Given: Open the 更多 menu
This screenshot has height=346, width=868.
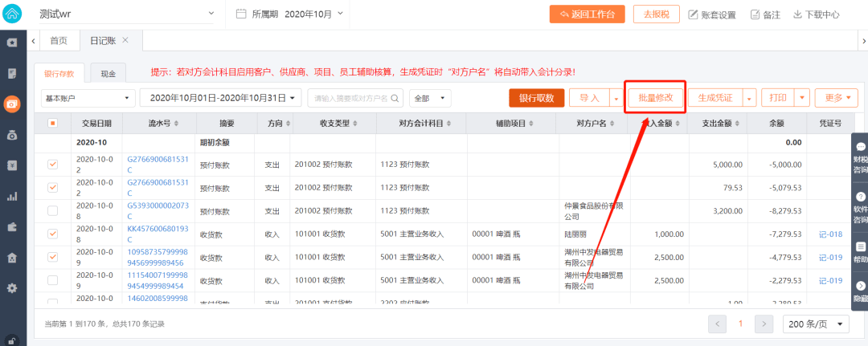Looking at the screenshot, I should point(837,98).
